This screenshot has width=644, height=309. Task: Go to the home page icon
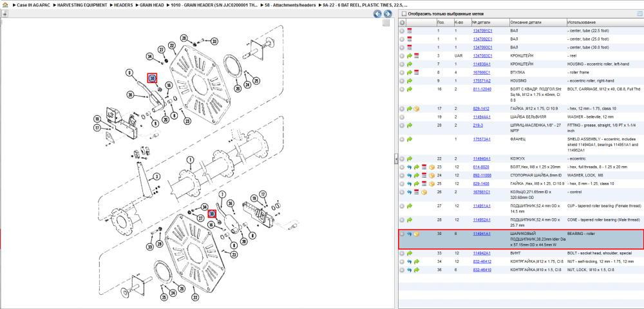pos(5,5)
